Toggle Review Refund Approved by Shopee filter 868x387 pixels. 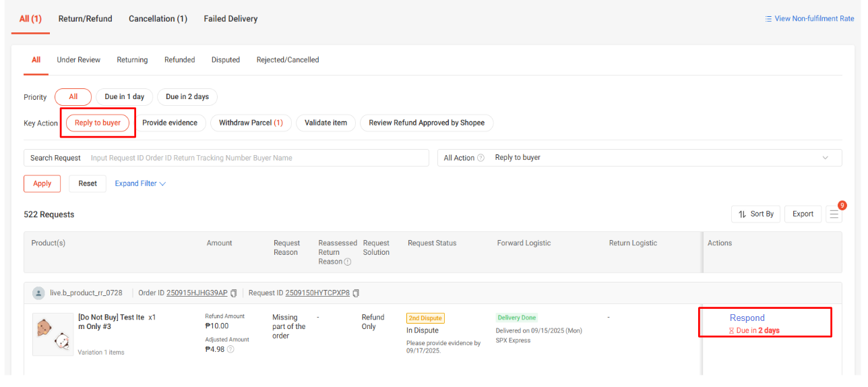(427, 123)
